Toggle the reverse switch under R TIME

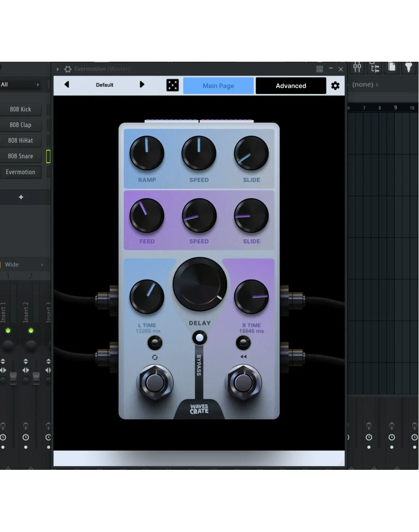(x=243, y=343)
